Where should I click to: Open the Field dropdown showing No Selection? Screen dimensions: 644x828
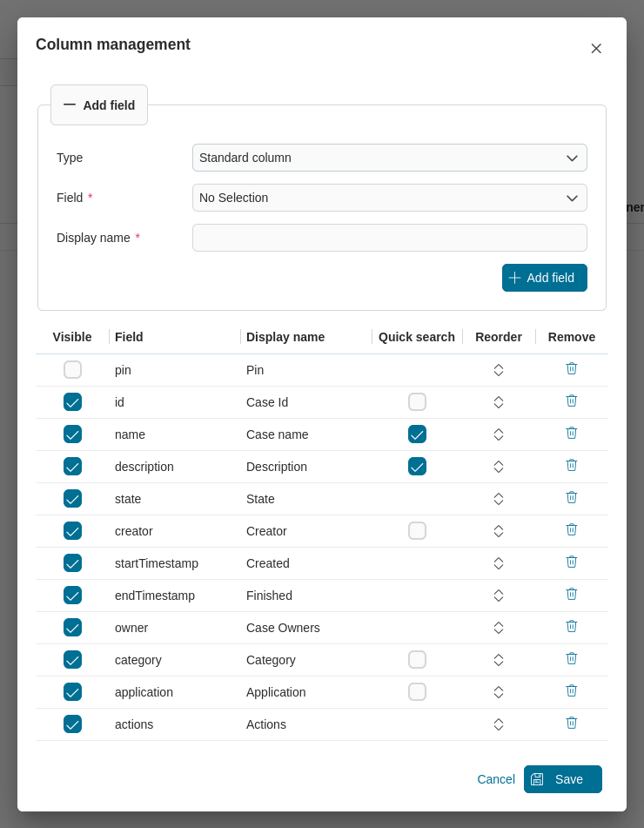pyautogui.click(x=389, y=198)
